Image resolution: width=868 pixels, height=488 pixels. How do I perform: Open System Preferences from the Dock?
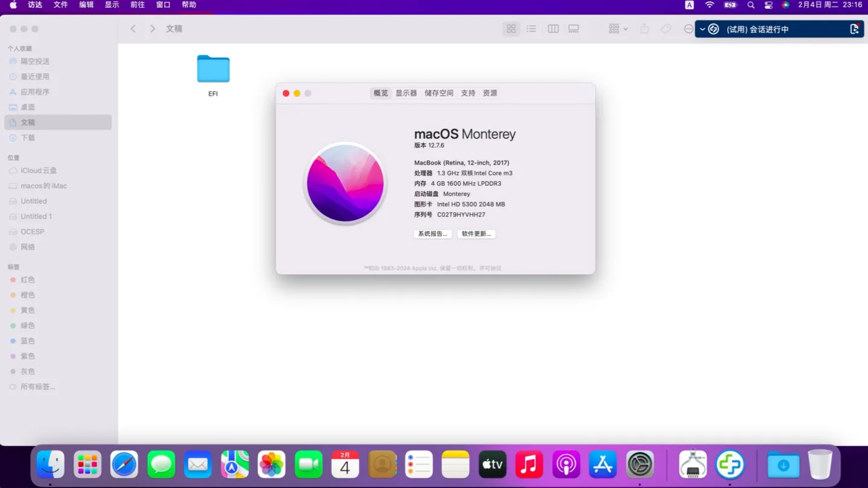click(x=640, y=465)
